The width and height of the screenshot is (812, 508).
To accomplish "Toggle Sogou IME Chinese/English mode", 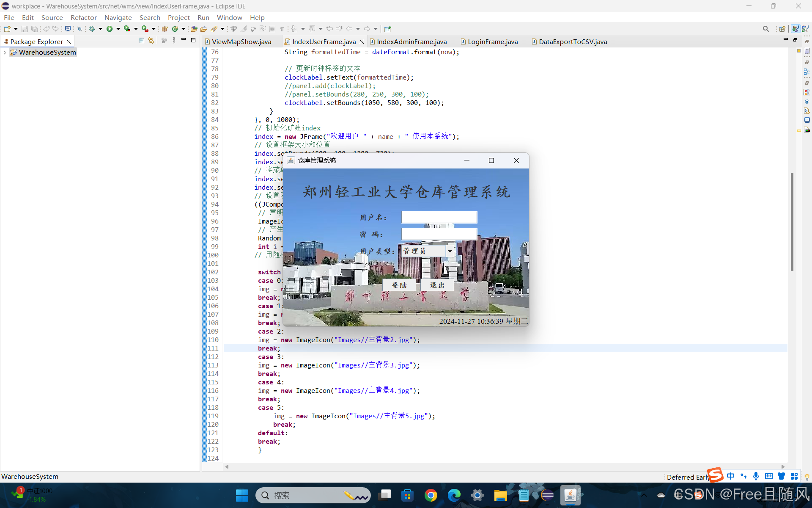I will [731, 476].
